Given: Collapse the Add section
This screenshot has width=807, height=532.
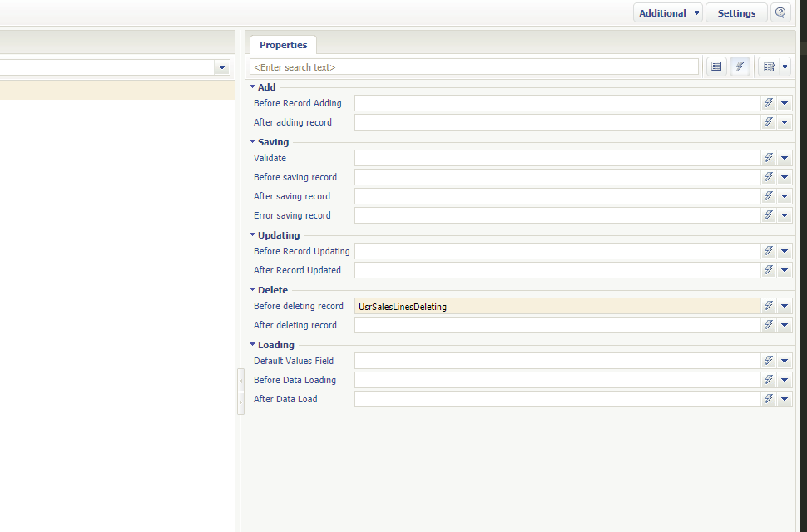Looking at the screenshot, I should coord(252,87).
